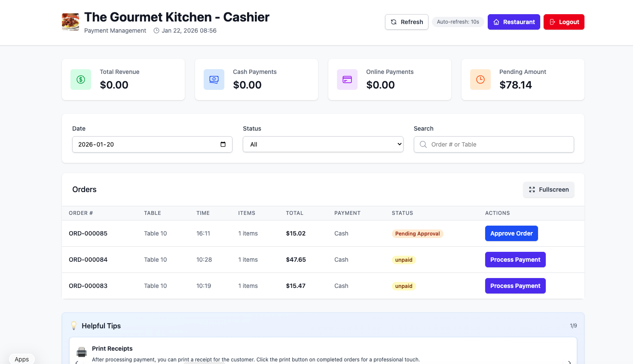Click the restaurant logo thumbnail in the header
Screen dimensions: 633x364
tap(70, 21)
